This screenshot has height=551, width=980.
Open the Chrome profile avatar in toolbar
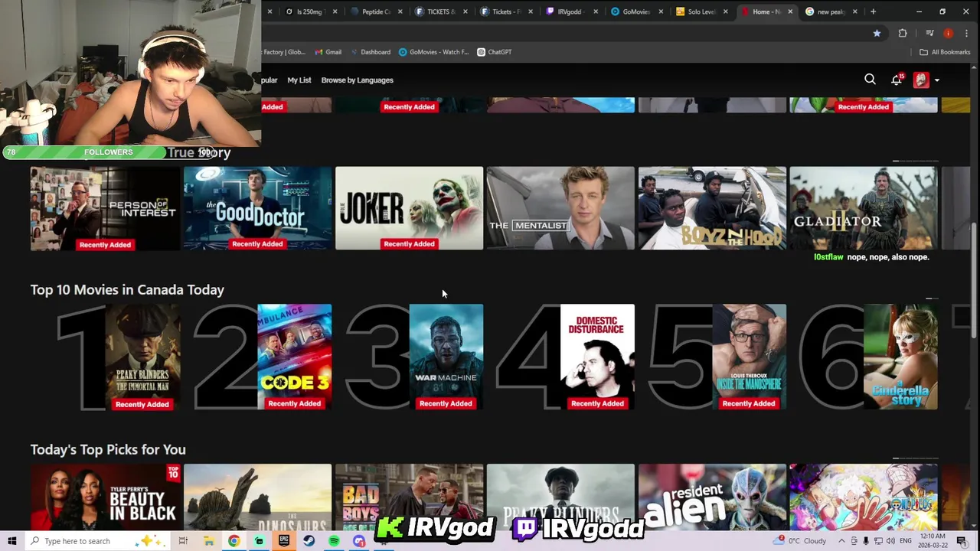point(949,33)
